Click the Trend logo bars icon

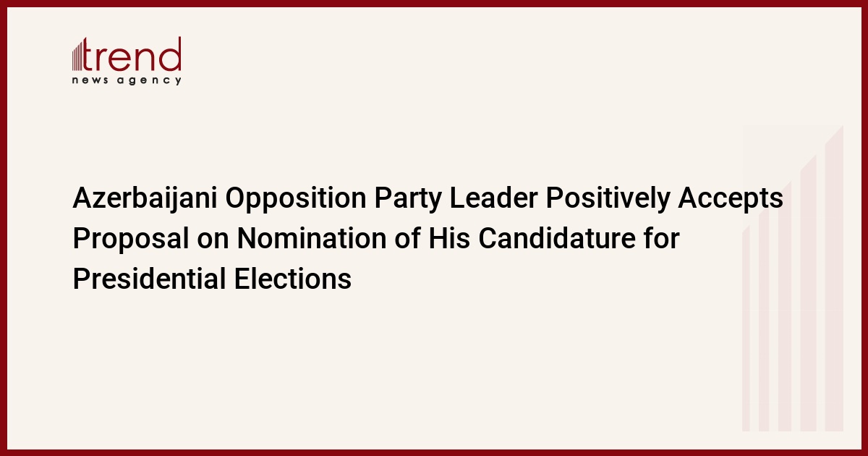pyautogui.click(x=79, y=56)
